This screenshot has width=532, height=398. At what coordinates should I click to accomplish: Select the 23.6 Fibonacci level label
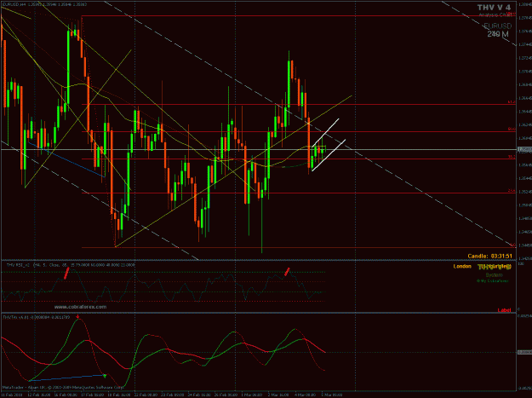click(x=512, y=191)
